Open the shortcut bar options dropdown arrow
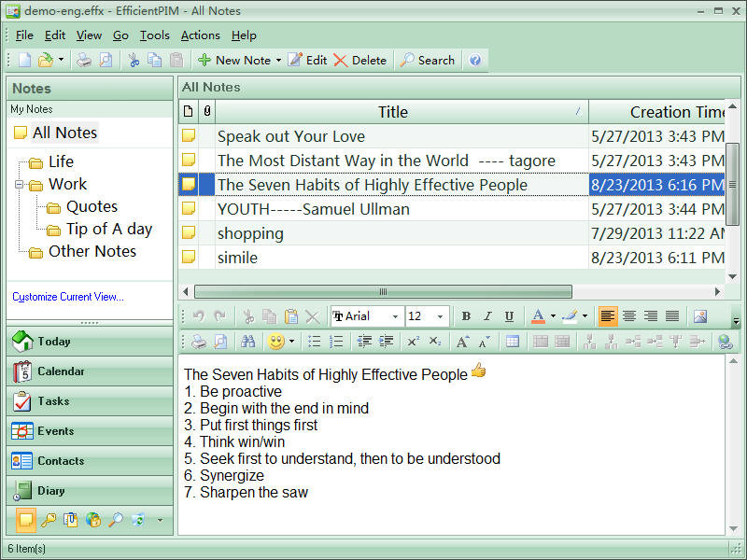The height and width of the screenshot is (560, 747). 160,520
